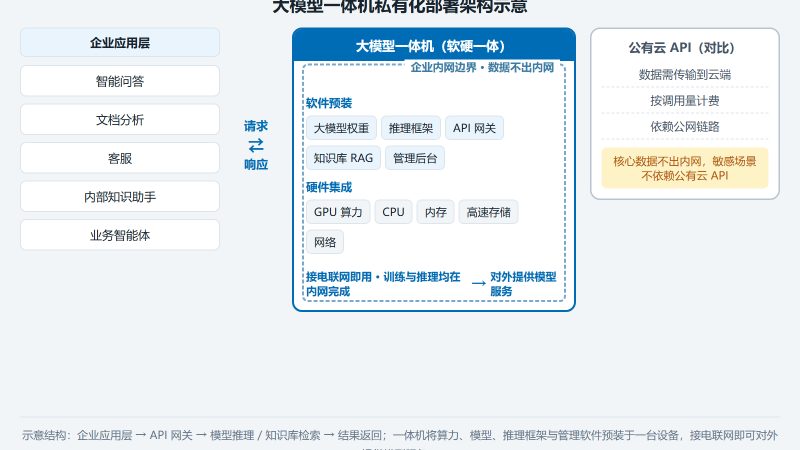Click the 大模型一体机私有化部署架构示意 title
Screen dimensions: 800x450
tap(399, 7)
